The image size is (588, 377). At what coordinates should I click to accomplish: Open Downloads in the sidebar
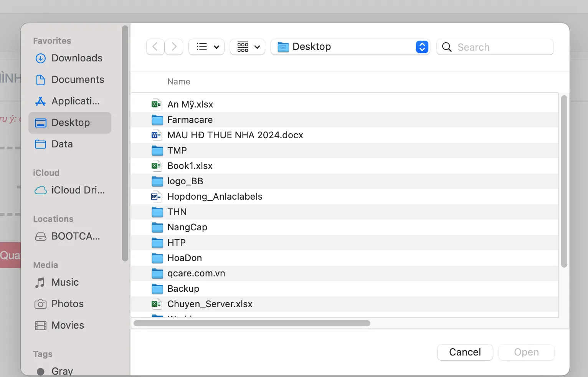77,58
